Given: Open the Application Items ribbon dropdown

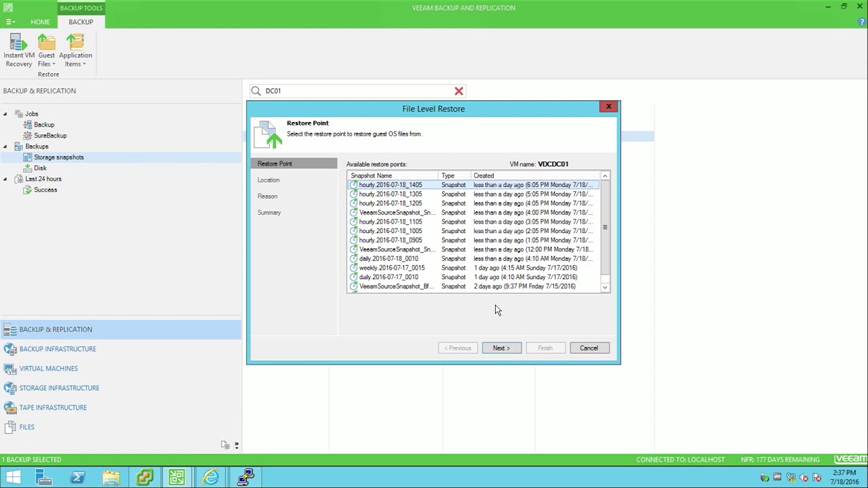Looking at the screenshot, I should [75, 51].
